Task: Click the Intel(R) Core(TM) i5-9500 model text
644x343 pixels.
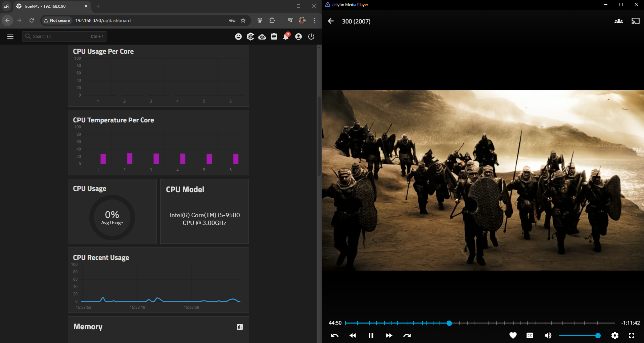Action: (x=204, y=219)
